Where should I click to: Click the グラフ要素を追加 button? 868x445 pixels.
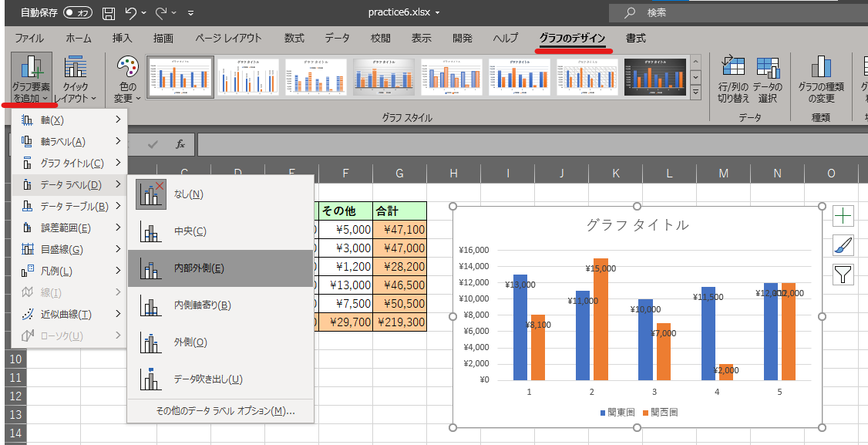[x=31, y=79]
